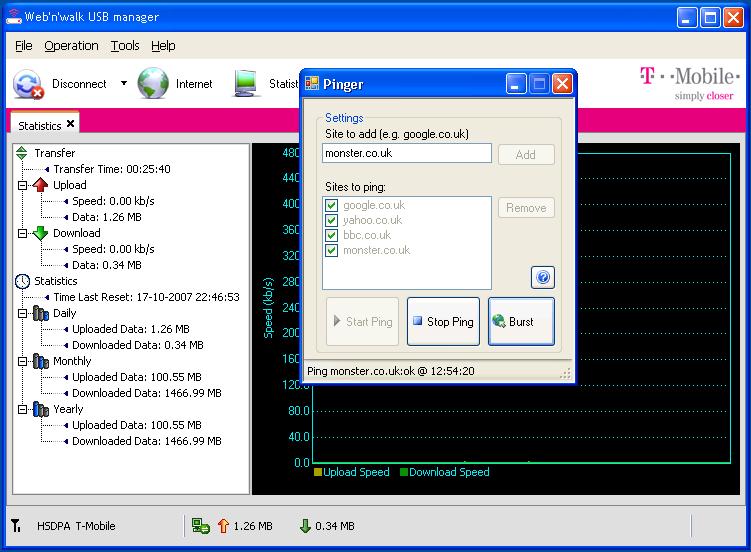Open the Help menu

(163, 45)
